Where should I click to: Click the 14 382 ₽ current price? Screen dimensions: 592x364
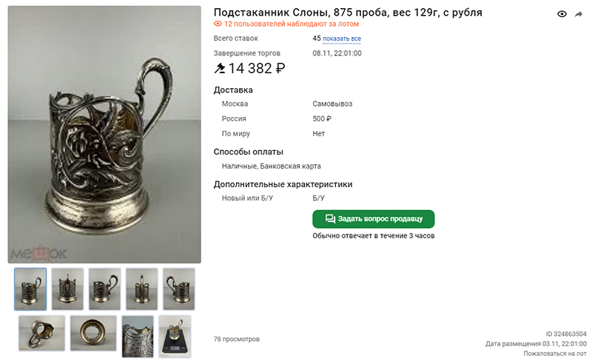[256, 68]
